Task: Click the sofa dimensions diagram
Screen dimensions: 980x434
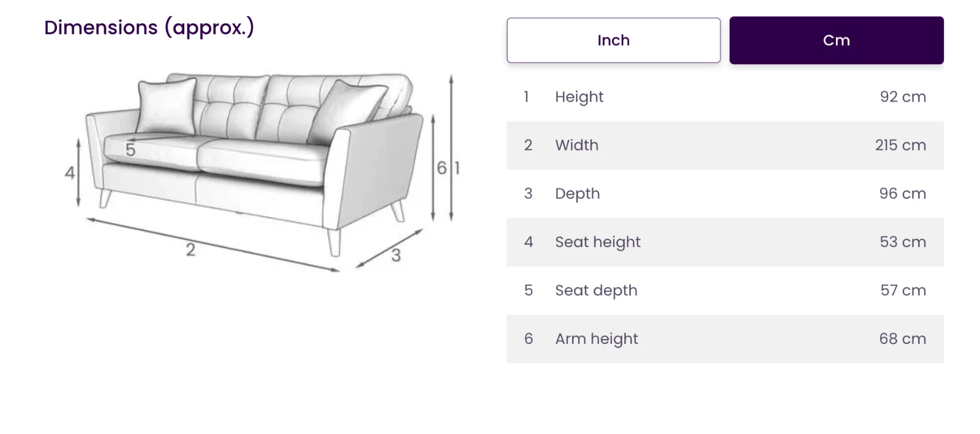Action: click(262, 173)
